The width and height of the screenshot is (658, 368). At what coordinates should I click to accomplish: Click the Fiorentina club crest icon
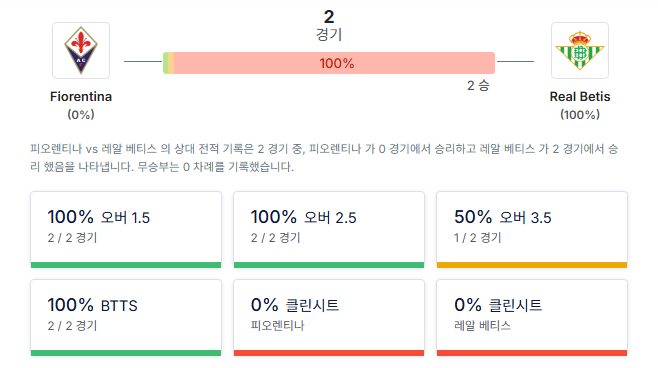tap(81, 50)
